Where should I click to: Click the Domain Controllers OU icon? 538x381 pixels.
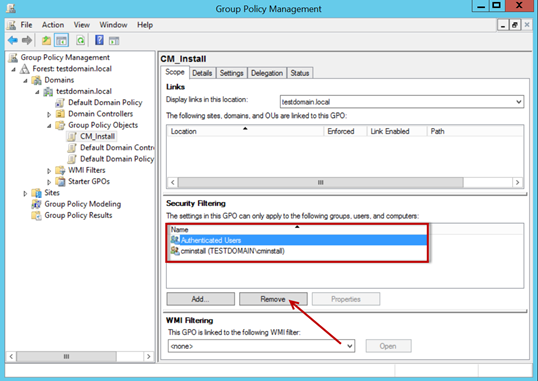[60, 114]
